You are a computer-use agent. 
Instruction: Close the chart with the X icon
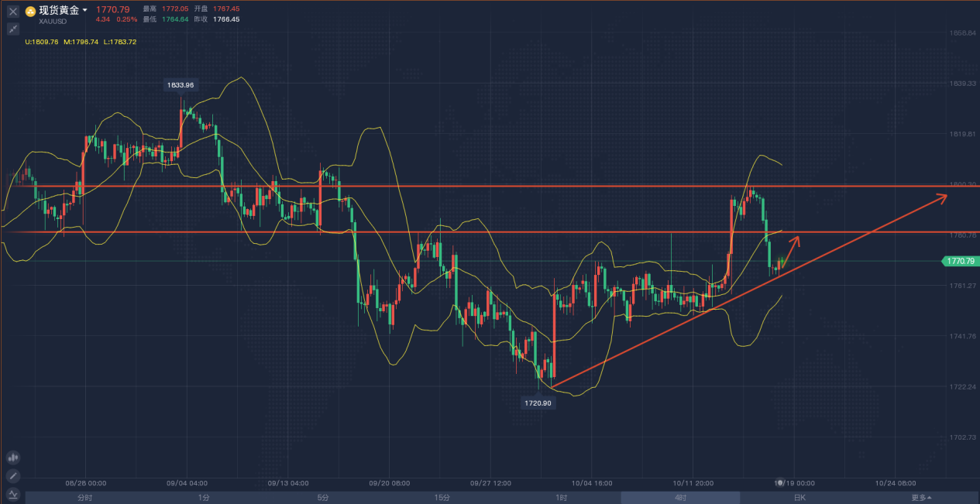point(13,12)
